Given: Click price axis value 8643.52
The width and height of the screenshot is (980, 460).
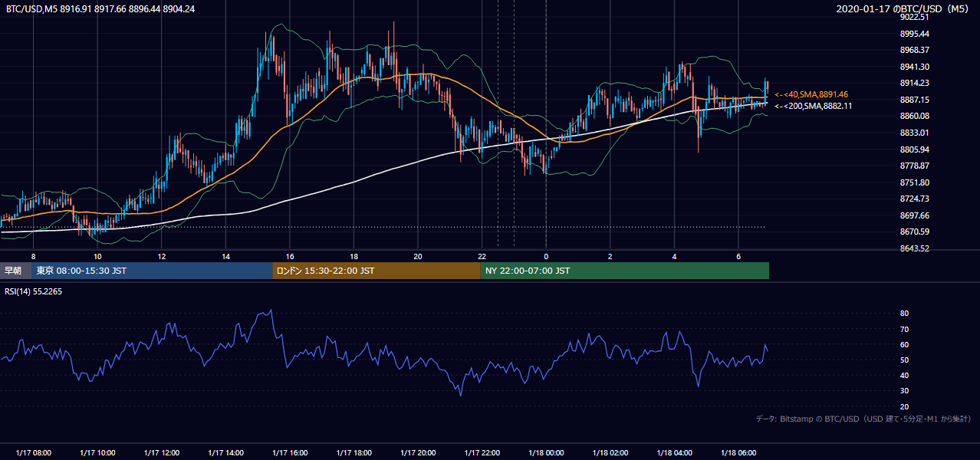Looking at the screenshot, I should pos(916,248).
